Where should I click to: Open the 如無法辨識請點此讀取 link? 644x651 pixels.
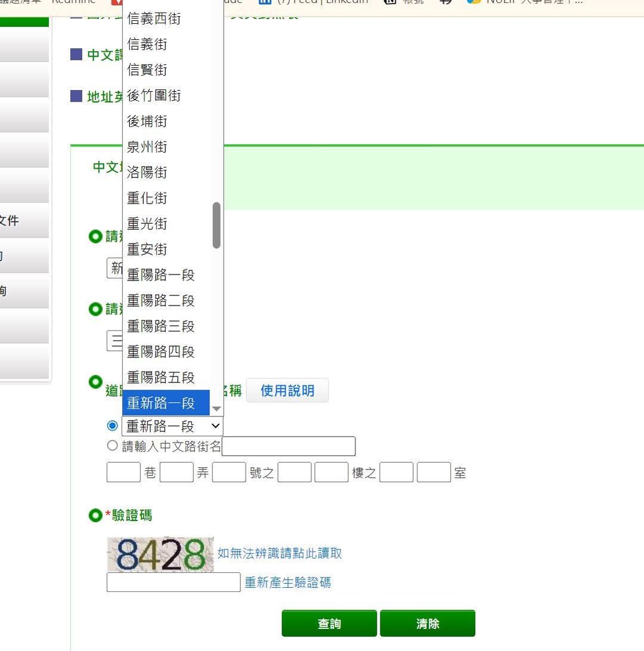tap(280, 553)
